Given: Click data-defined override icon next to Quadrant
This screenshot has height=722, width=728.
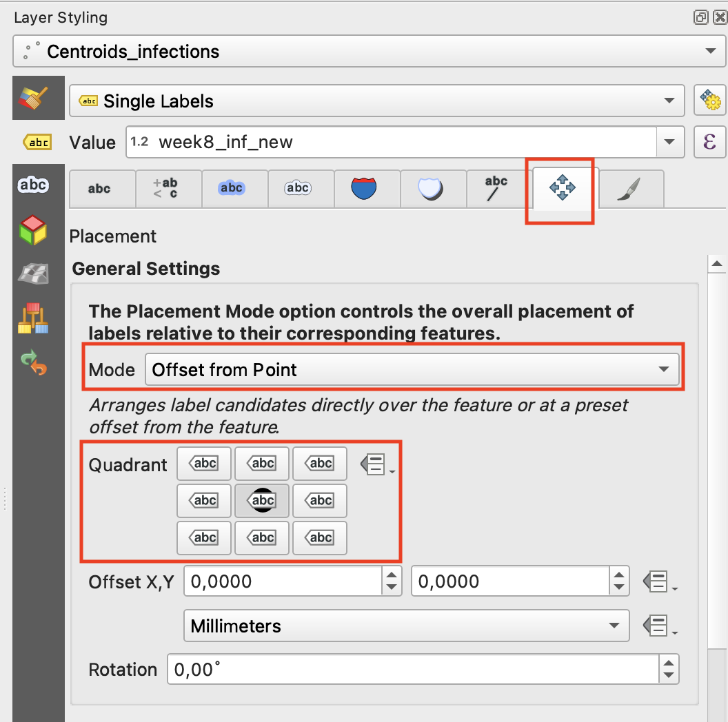Looking at the screenshot, I should [x=376, y=465].
